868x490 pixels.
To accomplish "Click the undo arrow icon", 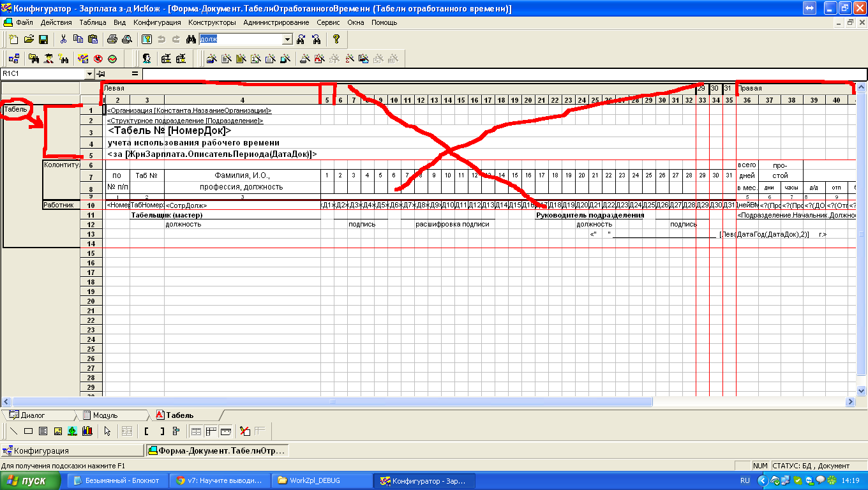I will (x=161, y=39).
